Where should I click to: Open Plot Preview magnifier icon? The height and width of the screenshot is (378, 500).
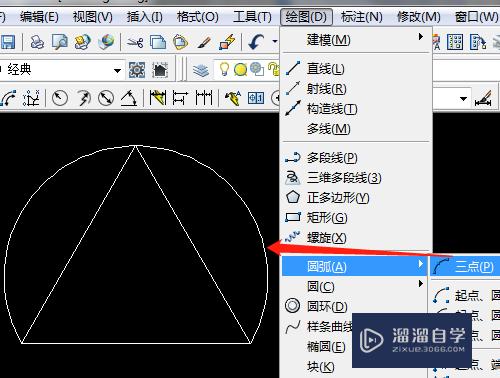(60, 42)
